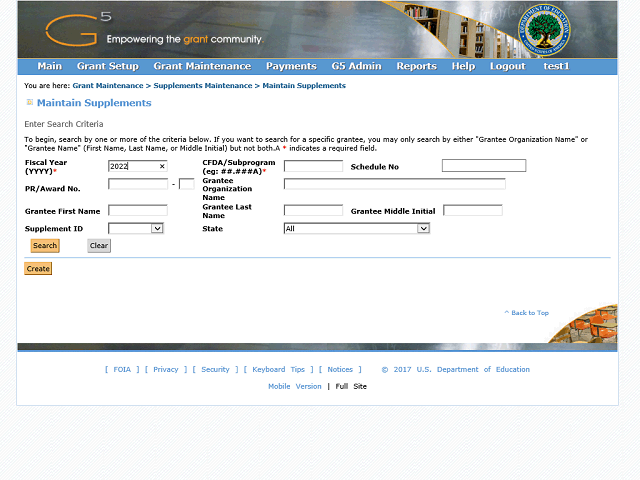Viewport: 640px width, 480px height.
Task: Focus the Fiscal Year input field
Action: pos(138,166)
